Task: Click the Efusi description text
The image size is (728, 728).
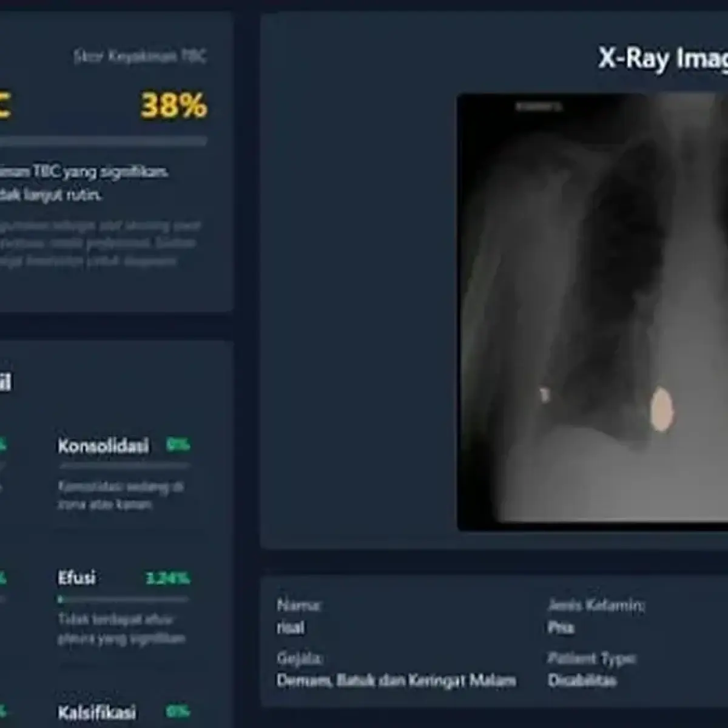Action: pyautogui.click(x=122, y=629)
